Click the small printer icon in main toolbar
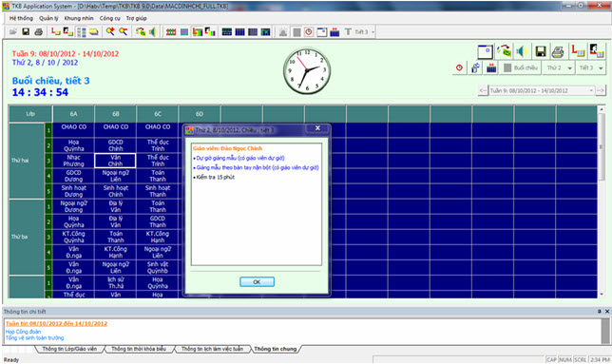612x364 pixels. coord(38,32)
